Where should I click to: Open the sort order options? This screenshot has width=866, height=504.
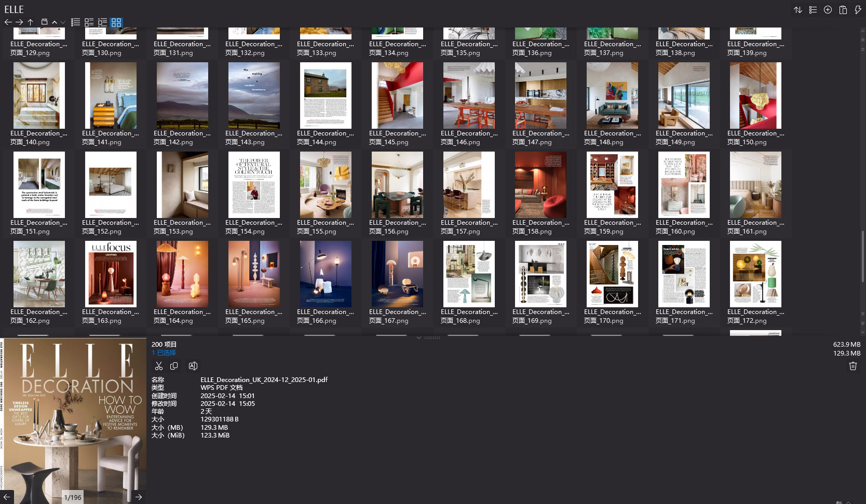(x=798, y=10)
